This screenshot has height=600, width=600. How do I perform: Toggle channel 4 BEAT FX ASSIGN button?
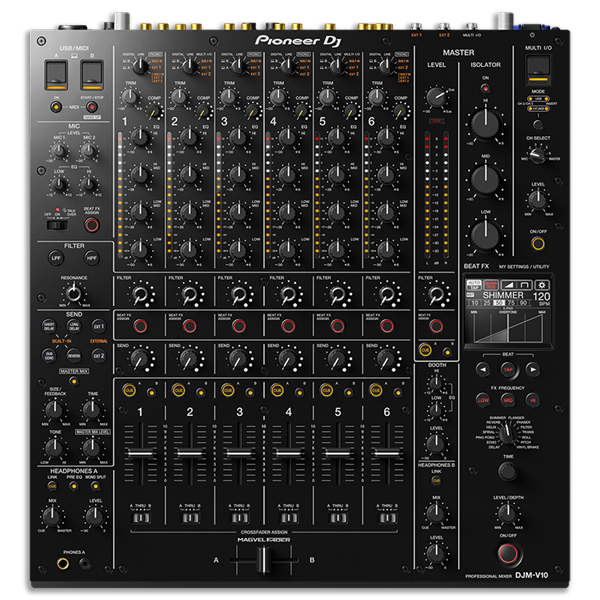pyautogui.click(x=288, y=326)
